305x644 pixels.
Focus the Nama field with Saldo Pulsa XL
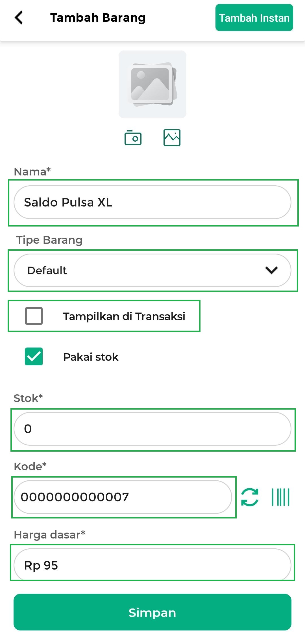pos(152,202)
